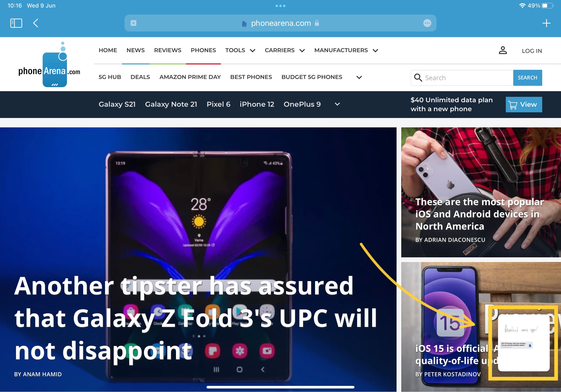Select the REVIEWS navigation tab
This screenshot has width=561, height=392.
pos(167,50)
